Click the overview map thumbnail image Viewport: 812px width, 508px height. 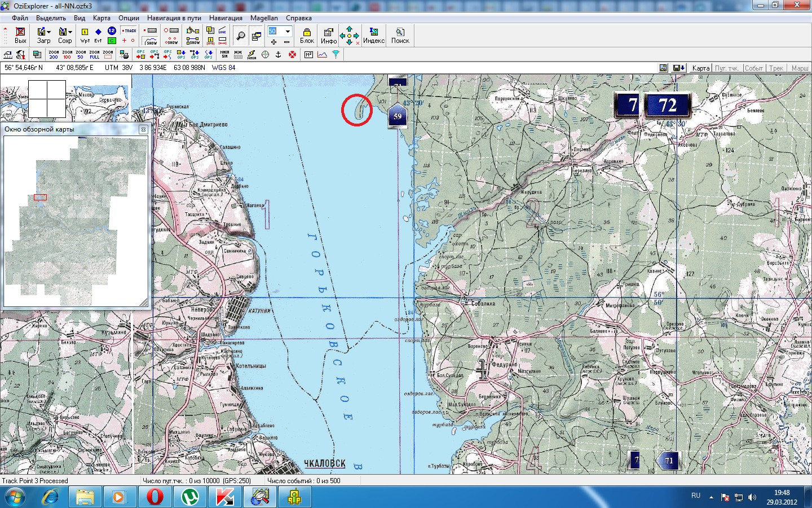(76, 221)
